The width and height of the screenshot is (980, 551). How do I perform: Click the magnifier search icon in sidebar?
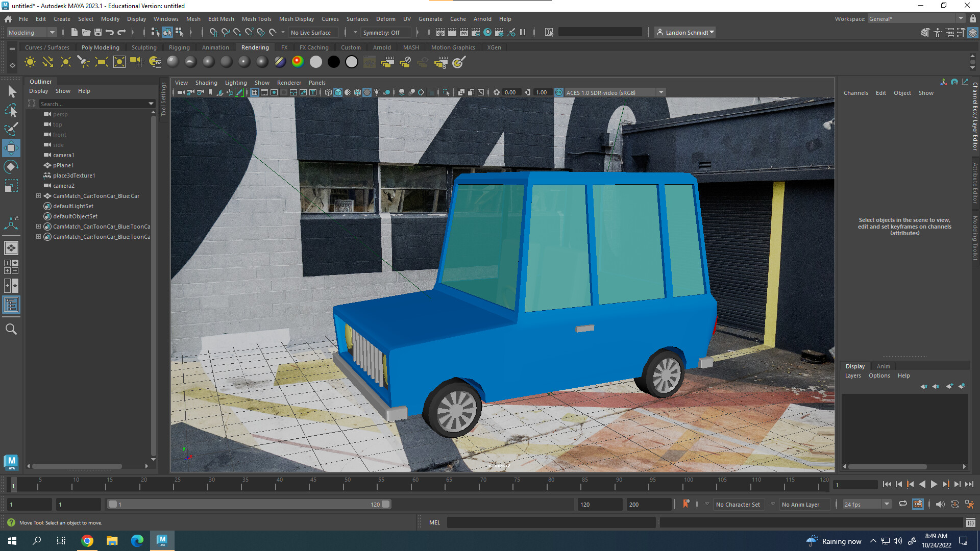click(x=11, y=329)
